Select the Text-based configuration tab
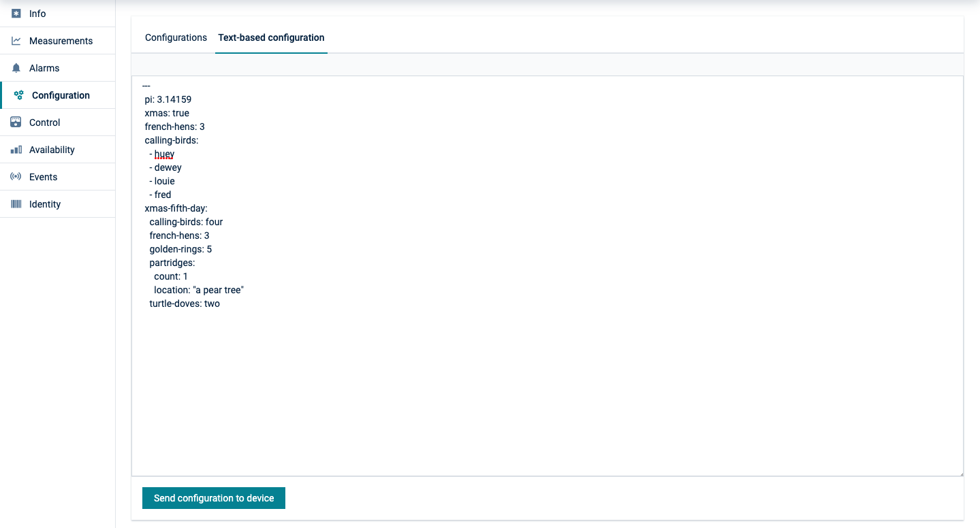Image resolution: width=980 pixels, height=528 pixels. click(x=271, y=37)
